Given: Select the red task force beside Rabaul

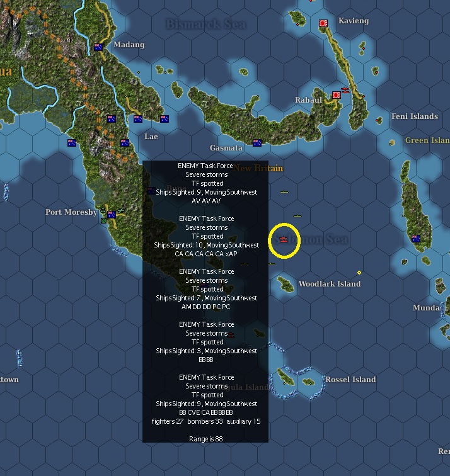Looking at the screenshot, I should coord(345,90).
